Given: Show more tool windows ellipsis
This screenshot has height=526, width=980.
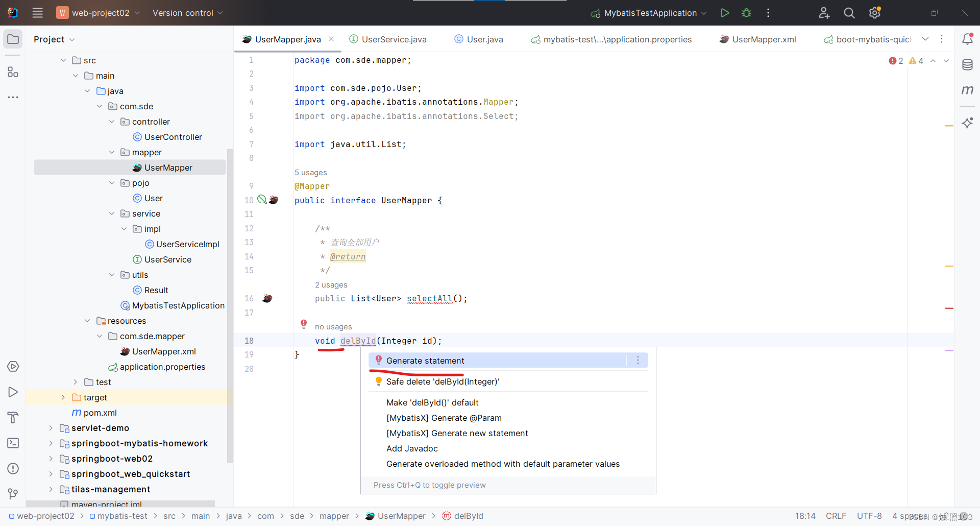Looking at the screenshot, I should (13, 97).
